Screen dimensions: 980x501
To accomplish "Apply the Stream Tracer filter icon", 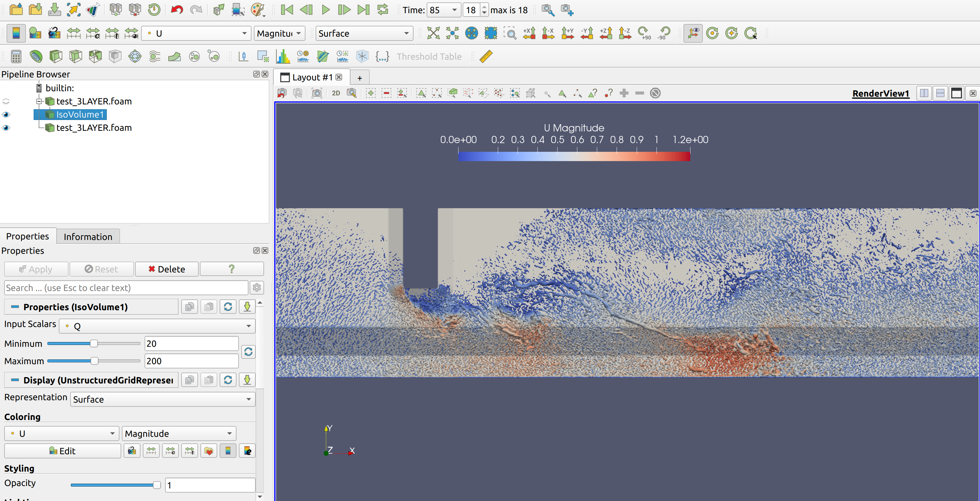I will (x=155, y=57).
